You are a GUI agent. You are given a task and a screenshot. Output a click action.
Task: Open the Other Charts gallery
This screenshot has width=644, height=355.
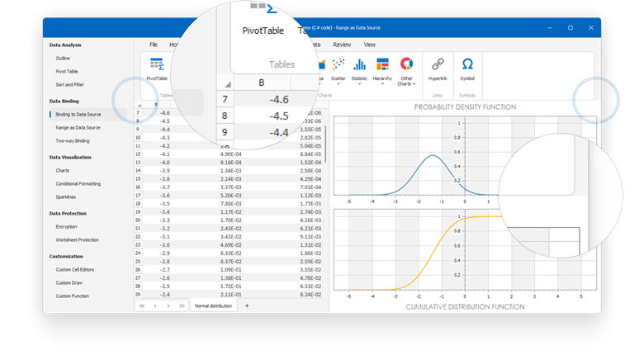tap(406, 72)
